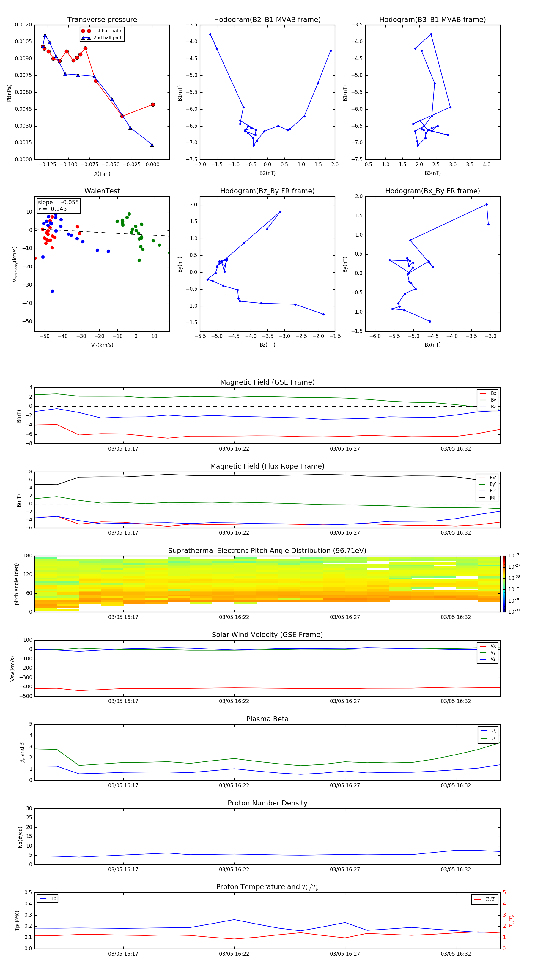Click the 'Proton Number Density' title
Screen dimensions: 535x980
(267, 803)
